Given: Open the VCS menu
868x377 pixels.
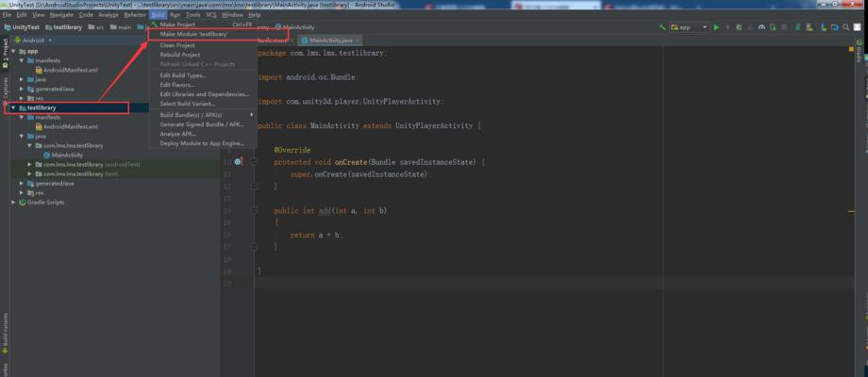Looking at the screenshot, I should click(x=211, y=15).
